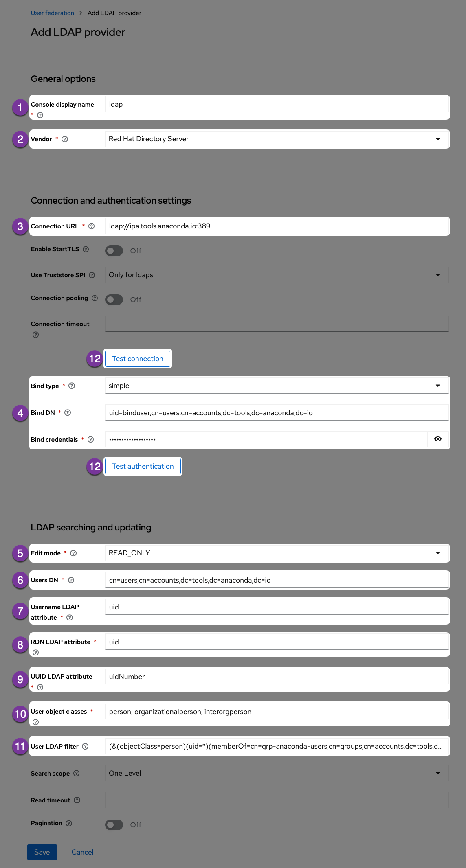The width and height of the screenshot is (466, 868).
Task: Show help for Connection pooling
Action: [x=95, y=298]
